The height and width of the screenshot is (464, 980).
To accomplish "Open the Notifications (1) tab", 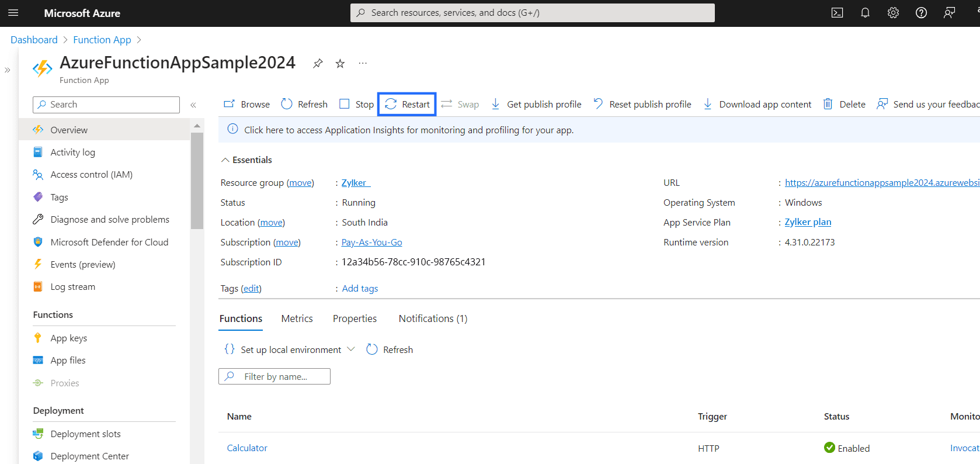I will [x=433, y=318].
